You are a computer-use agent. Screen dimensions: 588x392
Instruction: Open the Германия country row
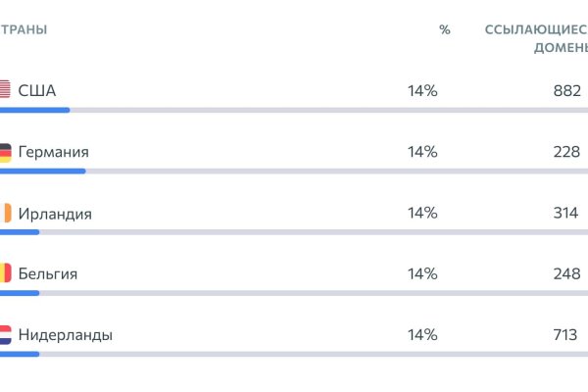(x=54, y=152)
